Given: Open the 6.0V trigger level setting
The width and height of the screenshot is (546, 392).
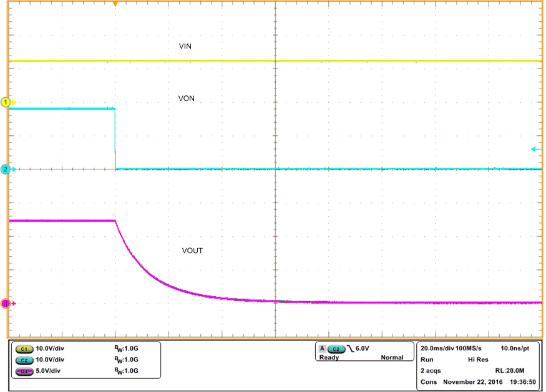Looking at the screenshot, I should tap(363, 348).
